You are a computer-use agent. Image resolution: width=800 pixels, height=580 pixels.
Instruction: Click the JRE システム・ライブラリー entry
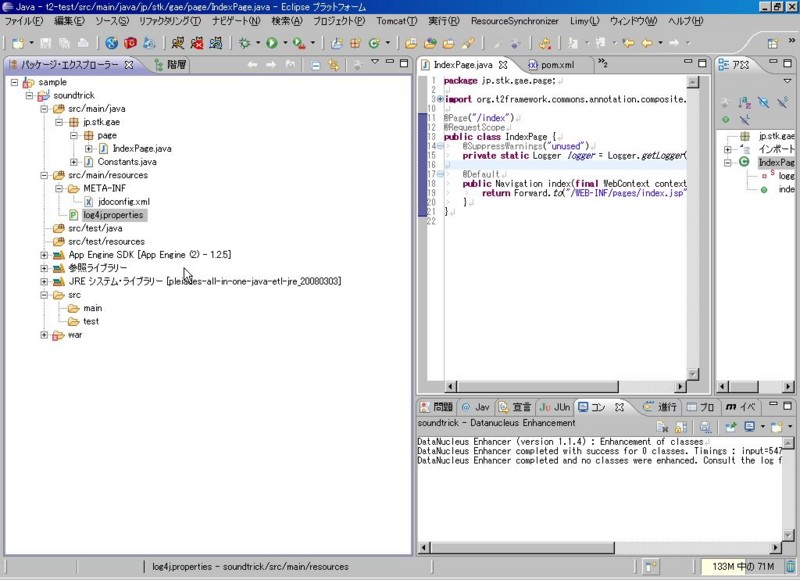pyautogui.click(x=198, y=281)
